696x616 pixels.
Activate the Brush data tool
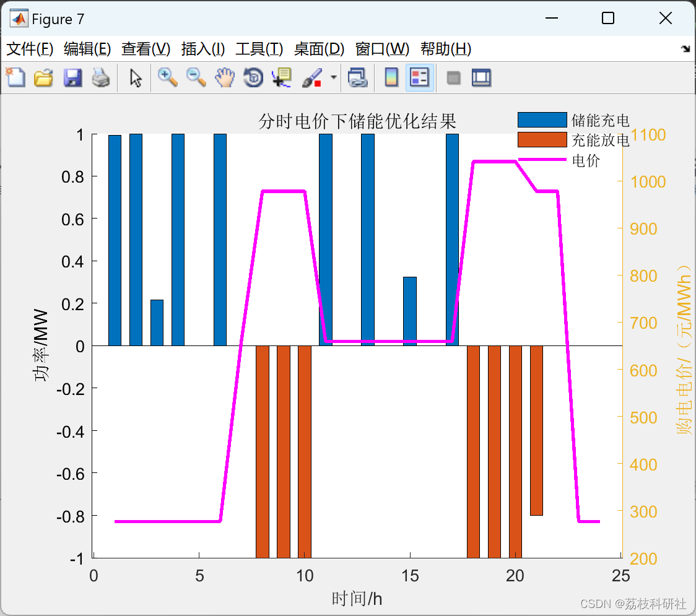312,77
